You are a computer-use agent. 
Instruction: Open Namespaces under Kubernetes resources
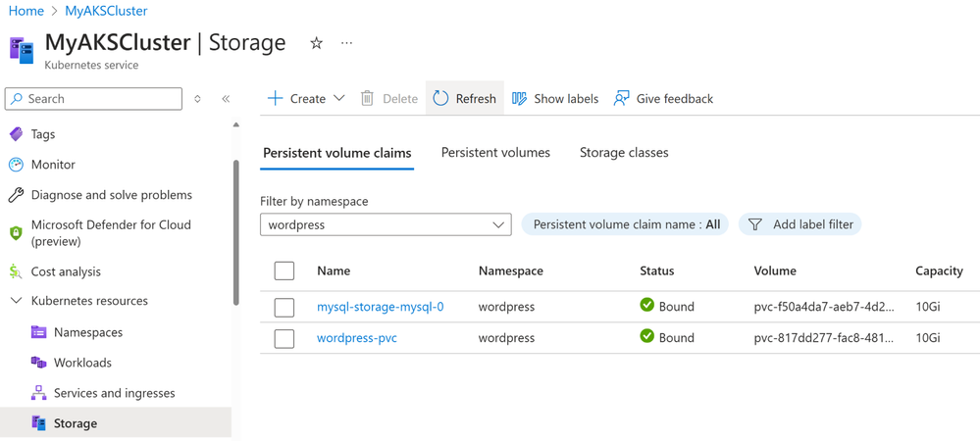click(88, 332)
